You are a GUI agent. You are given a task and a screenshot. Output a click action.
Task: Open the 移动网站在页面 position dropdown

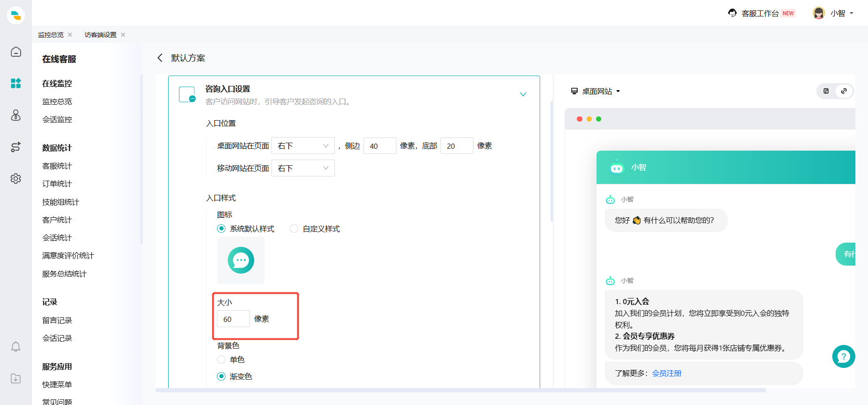[303, 168]
